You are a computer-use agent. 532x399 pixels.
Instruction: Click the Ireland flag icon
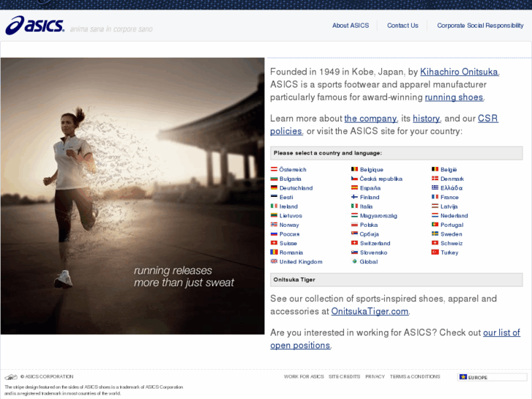click(x=274, y=206)
